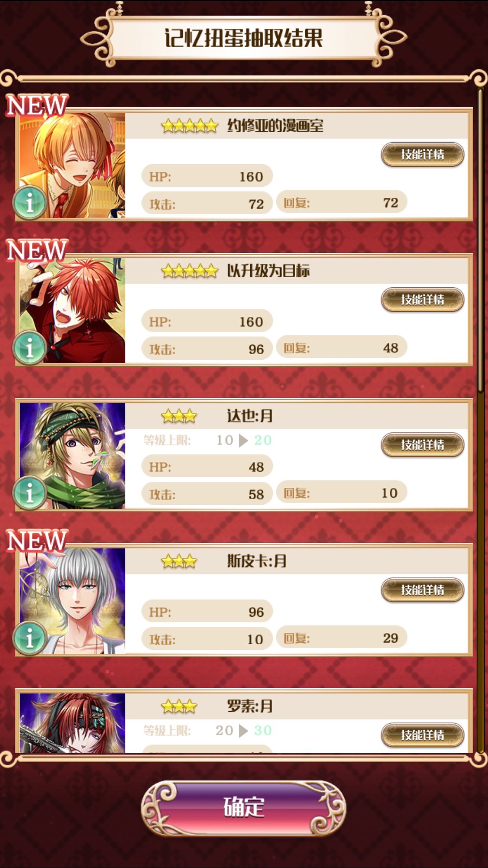Tap info icon on 约修亚的漫画室 card
Image resolution: width=488 pixels, height=868 pixels.
coord(29,203)
